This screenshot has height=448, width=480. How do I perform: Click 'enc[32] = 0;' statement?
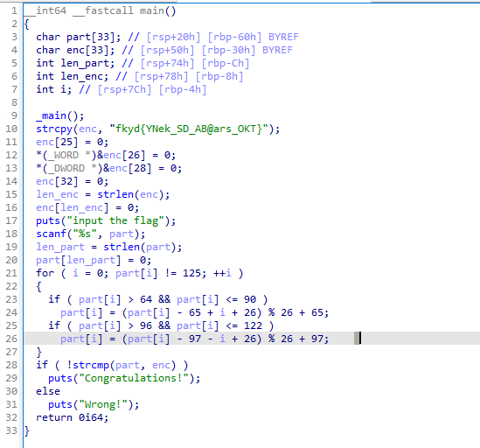pyautogui.click(x=73, y=181)
